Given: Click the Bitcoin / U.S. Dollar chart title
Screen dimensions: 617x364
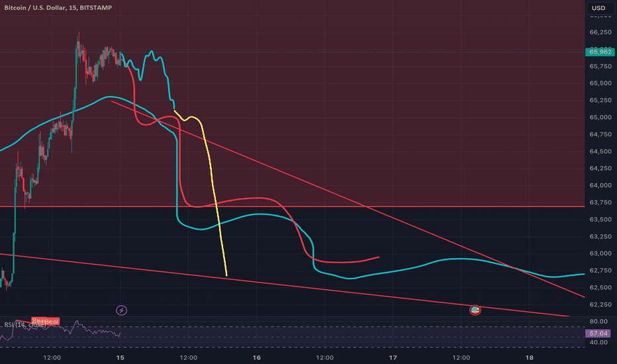Looking at the screenshot, I should pos(58,7).
